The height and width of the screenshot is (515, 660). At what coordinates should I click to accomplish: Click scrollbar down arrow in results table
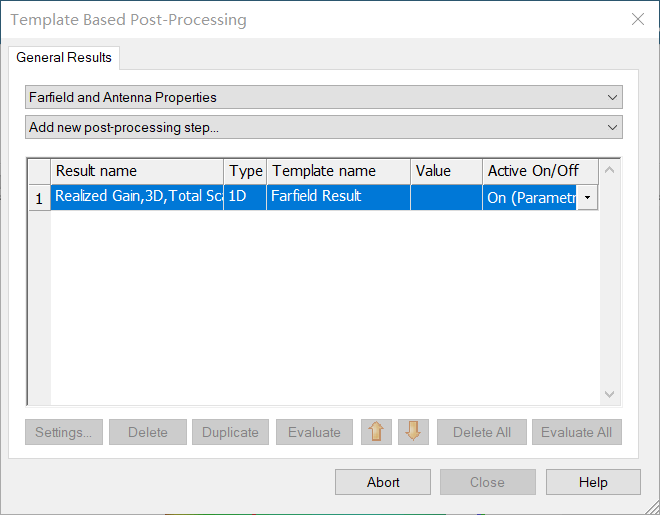pyautogui.click(x=610, y=396)
